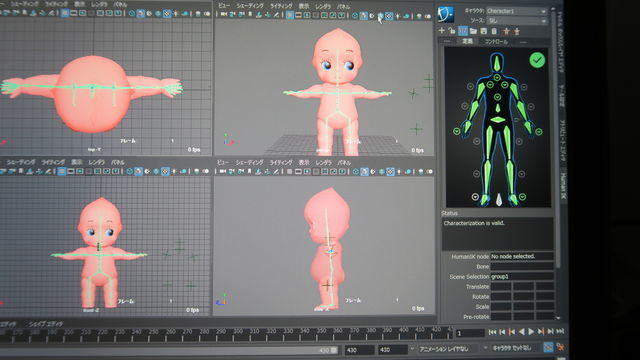Viewport: 640px width, 360px height.
Task: Click the neck joint circle on the figure
Action: 497,78
